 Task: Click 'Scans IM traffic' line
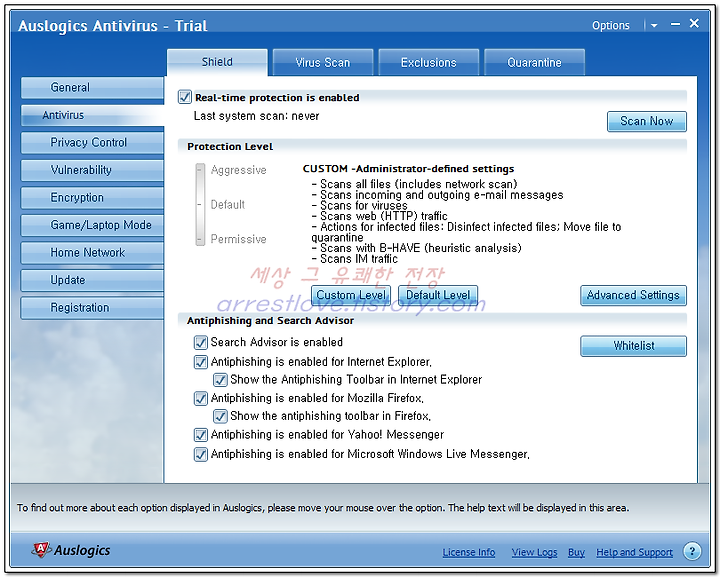[354, 259]
